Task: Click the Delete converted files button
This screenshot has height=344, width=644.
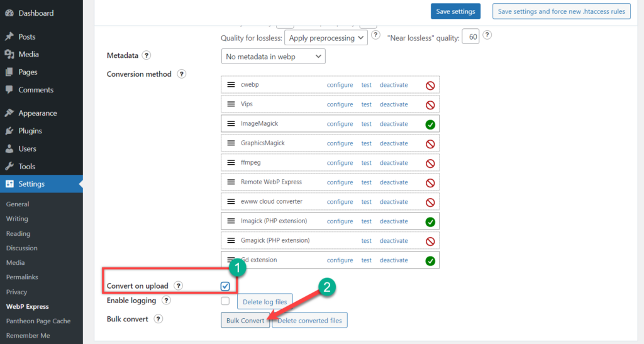Action: coord(309,320)
